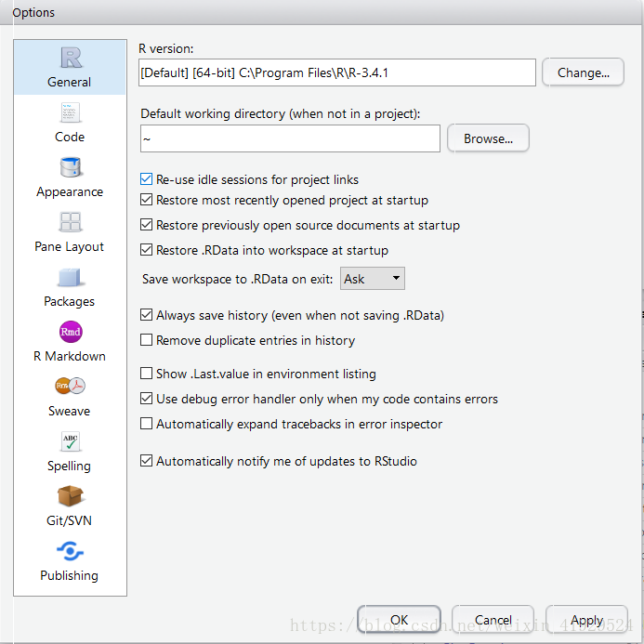Viewport: 644px width, 644px height.
Task: Toggle Use debug error handler checkbox
Action: pyautogui.click(x=146, y=399)
